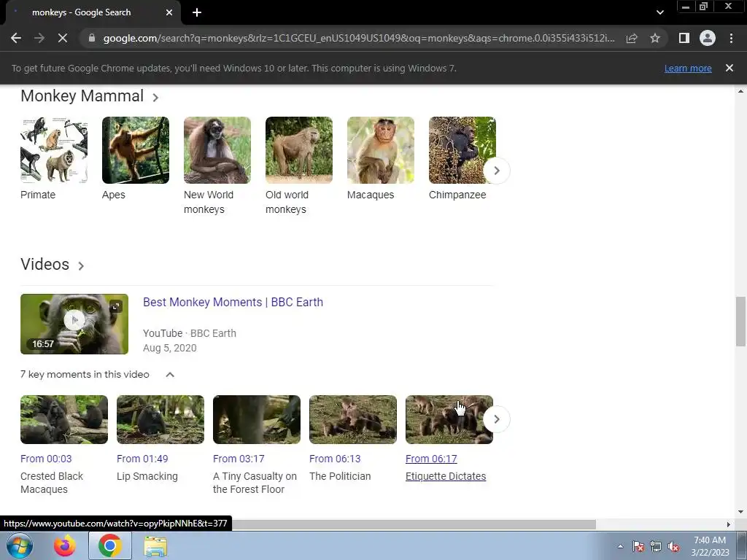Click the Etiquette Dictates text link

tap(446, 476)
